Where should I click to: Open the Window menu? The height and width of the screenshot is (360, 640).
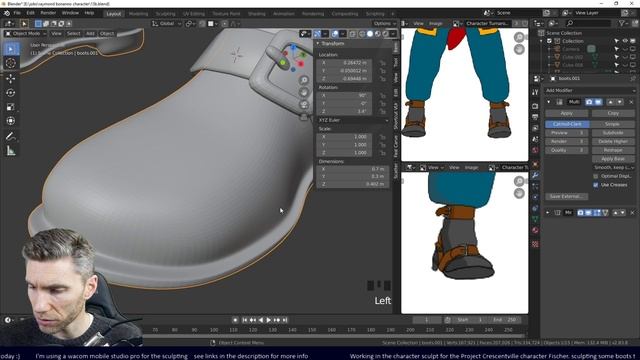pyautogui.click(x=70, y=13)
